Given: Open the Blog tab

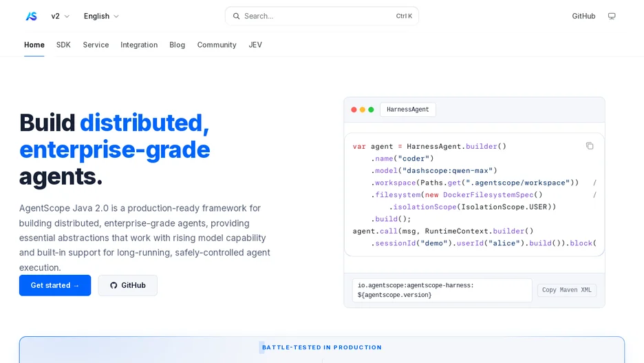Looking at the screenshot, I should [177, 45].
